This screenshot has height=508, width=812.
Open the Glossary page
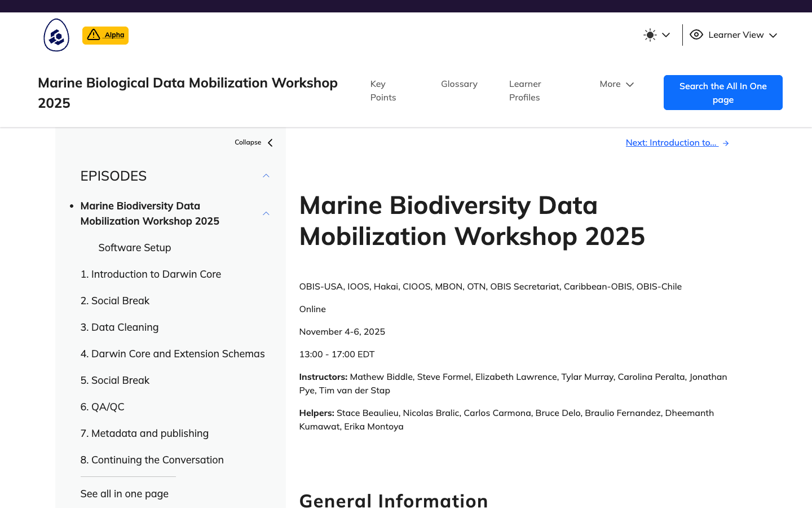[459, 84]
